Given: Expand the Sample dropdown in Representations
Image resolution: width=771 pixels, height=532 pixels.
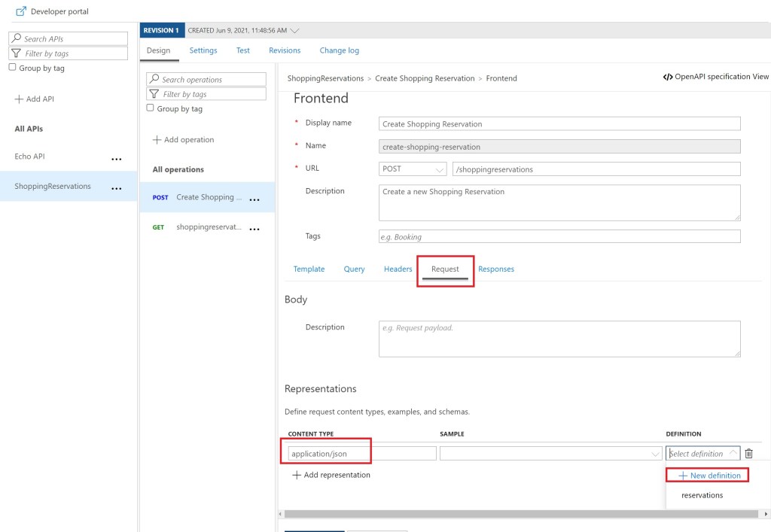Looking at the screenshot, I should [654, 454].
